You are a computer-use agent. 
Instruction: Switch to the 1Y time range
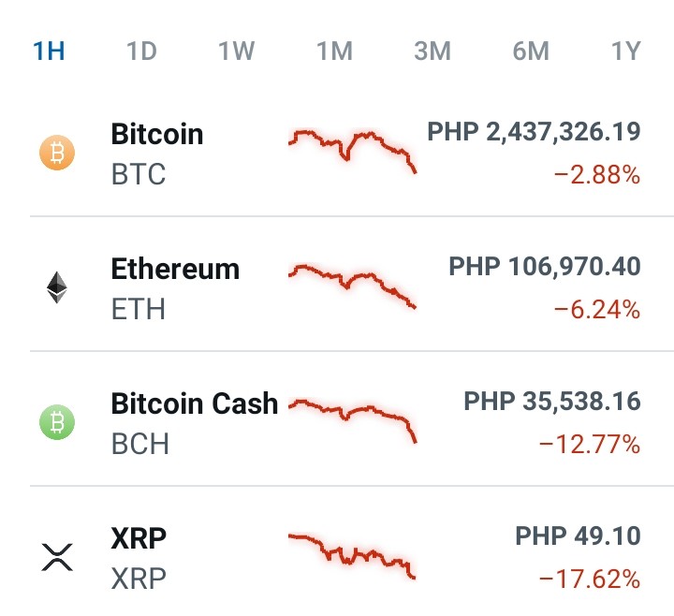tap(626, 51)
